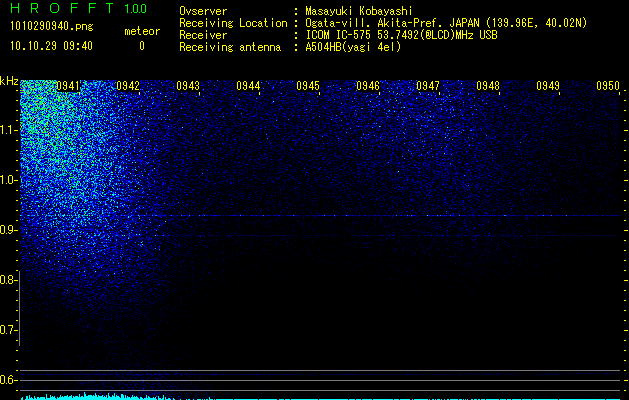This screenshot has height=400, width=629.
Task: Click the cyan signal level graph at bottom
Action: 320,396
